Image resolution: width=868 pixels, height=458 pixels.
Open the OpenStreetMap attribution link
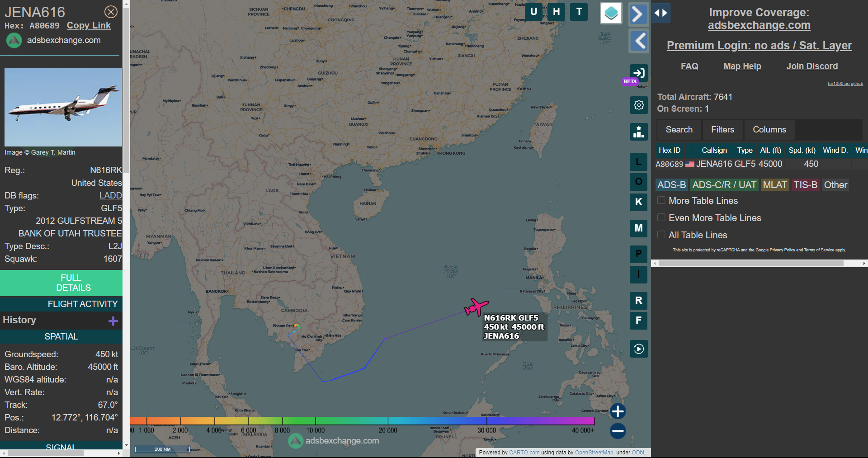click(x=594, y=453)
